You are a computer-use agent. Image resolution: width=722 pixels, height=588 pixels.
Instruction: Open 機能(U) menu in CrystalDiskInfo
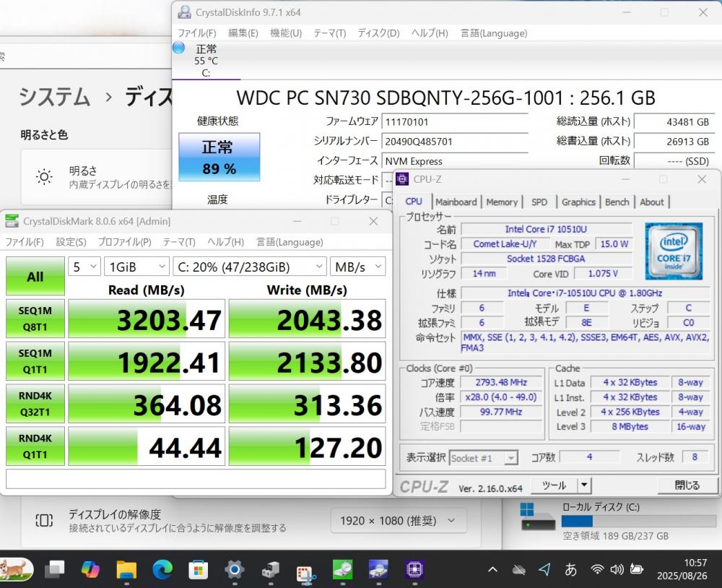click(x=286, y=33)
